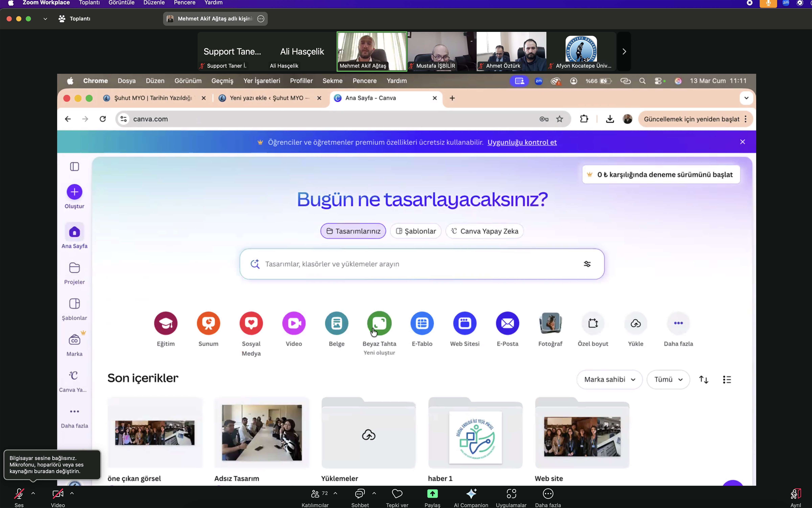Select the Sosyal Medya icon

tap(251, 323)
